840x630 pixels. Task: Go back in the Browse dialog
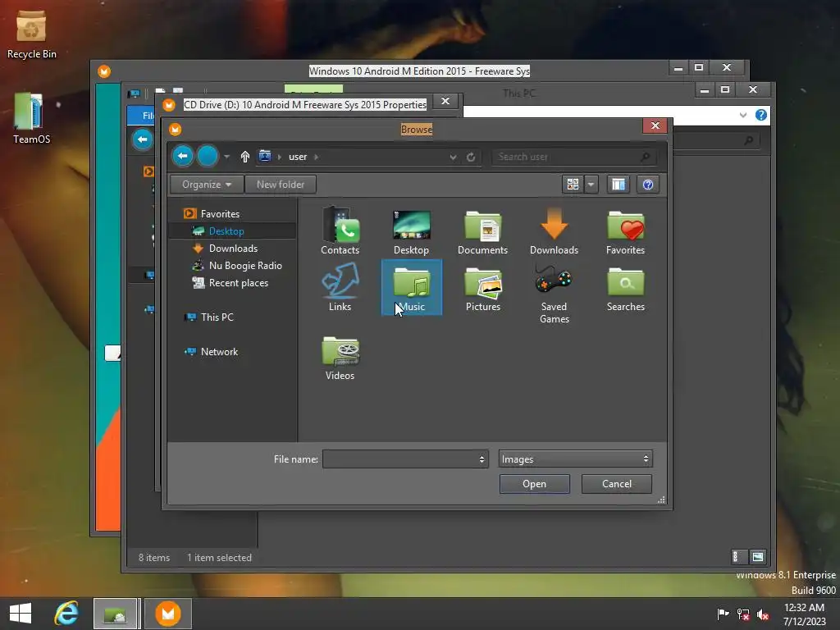(x=183, y=156)
